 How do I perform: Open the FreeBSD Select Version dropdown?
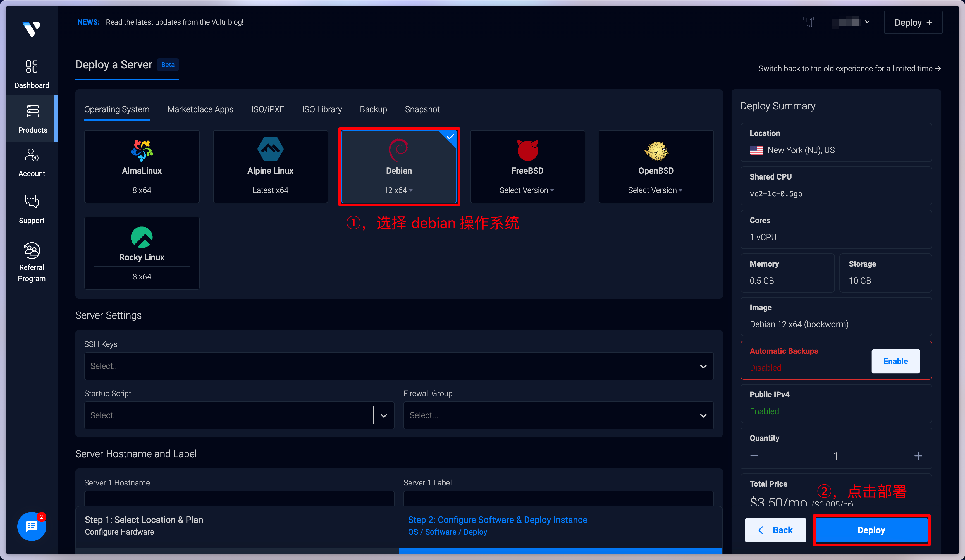coord(527,190)
